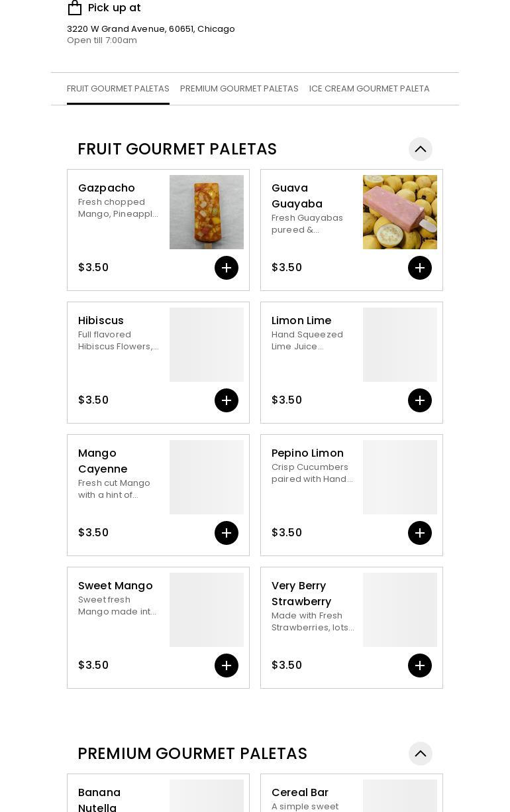The width and height of the screenshot is (510, 812).
Task: Add Sweet Mango paleta to order
Action: [227, 666]
